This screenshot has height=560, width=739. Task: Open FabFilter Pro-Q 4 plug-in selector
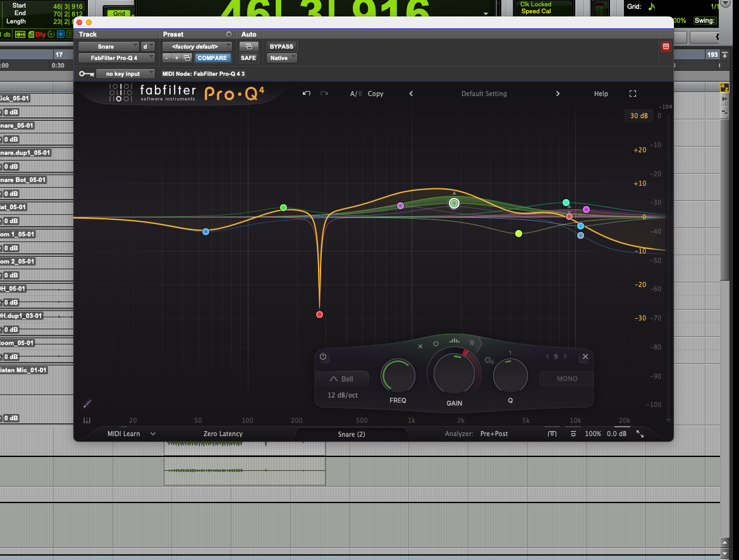pyautogui.click(x=116, y=58)
